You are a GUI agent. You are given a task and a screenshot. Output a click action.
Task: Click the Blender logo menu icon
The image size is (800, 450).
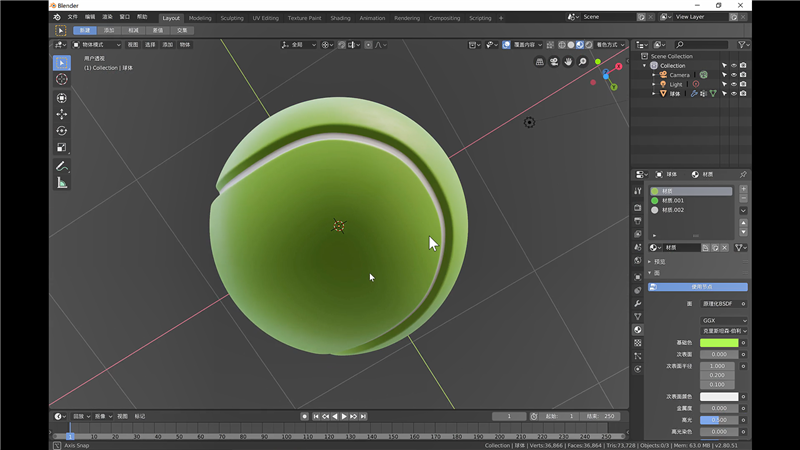(57, 17)
